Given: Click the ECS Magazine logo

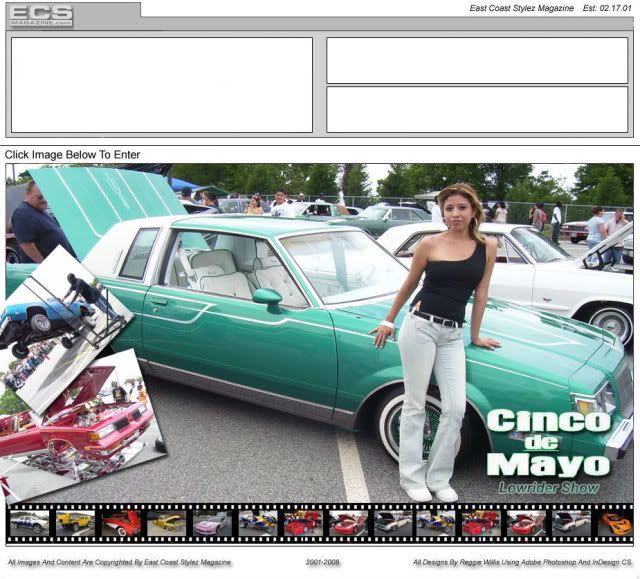Looking at the screenshot, I should pos(41,15).
